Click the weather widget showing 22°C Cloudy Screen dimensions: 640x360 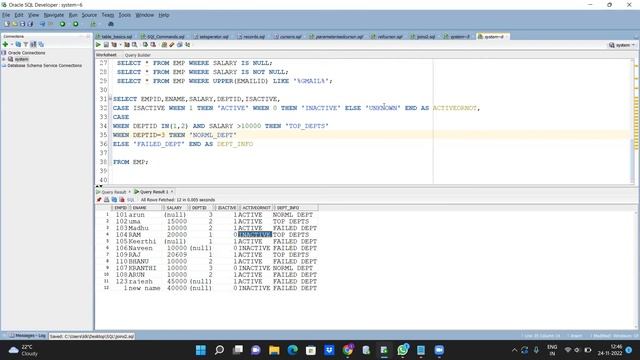(x=23, y=350)
